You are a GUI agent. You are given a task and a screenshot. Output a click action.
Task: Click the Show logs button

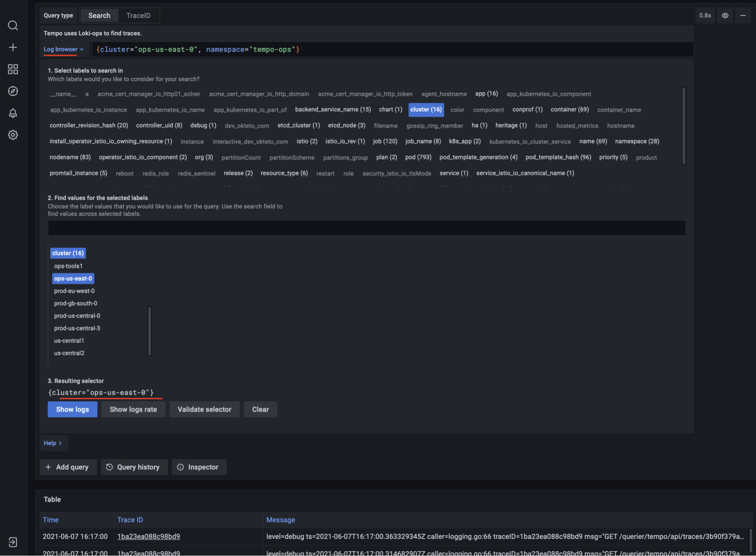pyautogui.click(x=72, y=409)
